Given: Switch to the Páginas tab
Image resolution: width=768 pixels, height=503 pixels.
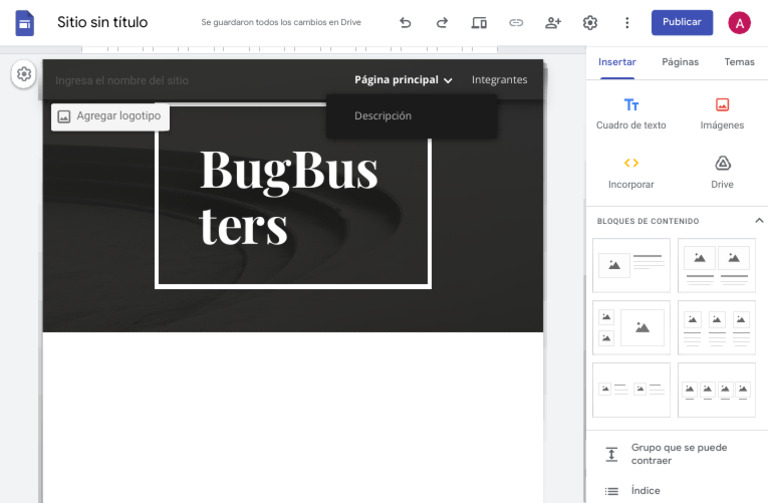Looking at the screenshot, I should click(680, 62).
